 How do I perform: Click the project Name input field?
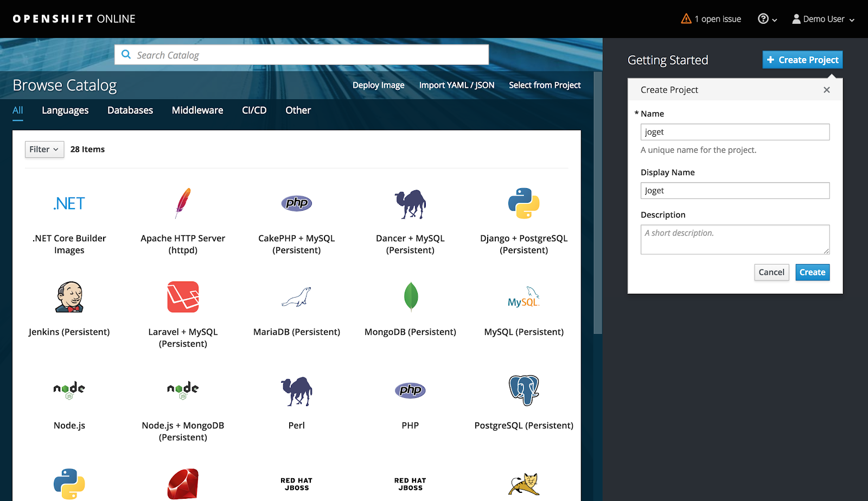click(735, 132)
